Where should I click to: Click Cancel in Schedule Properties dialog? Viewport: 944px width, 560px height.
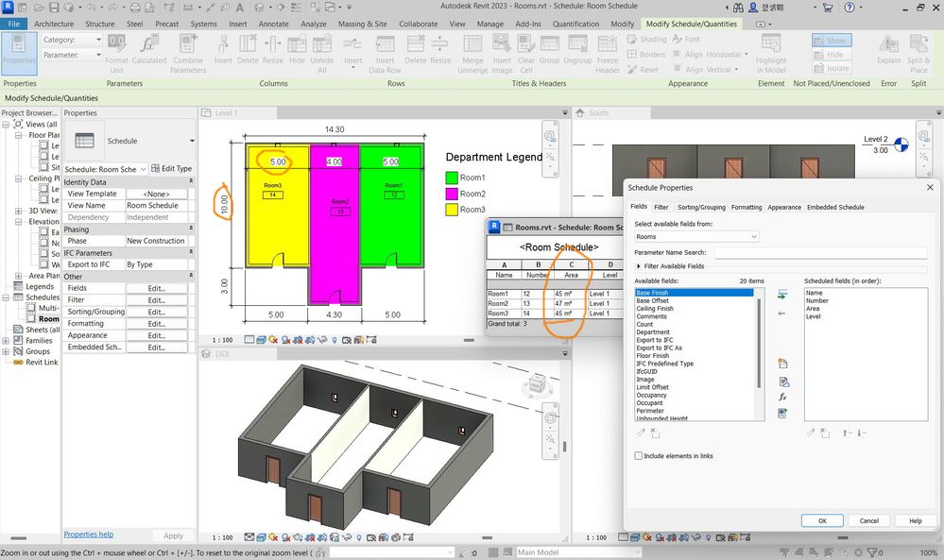point(868,520)
